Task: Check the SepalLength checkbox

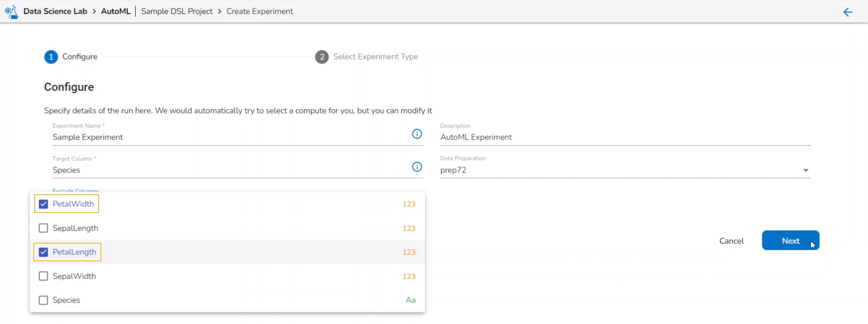Action: (43, 228)
